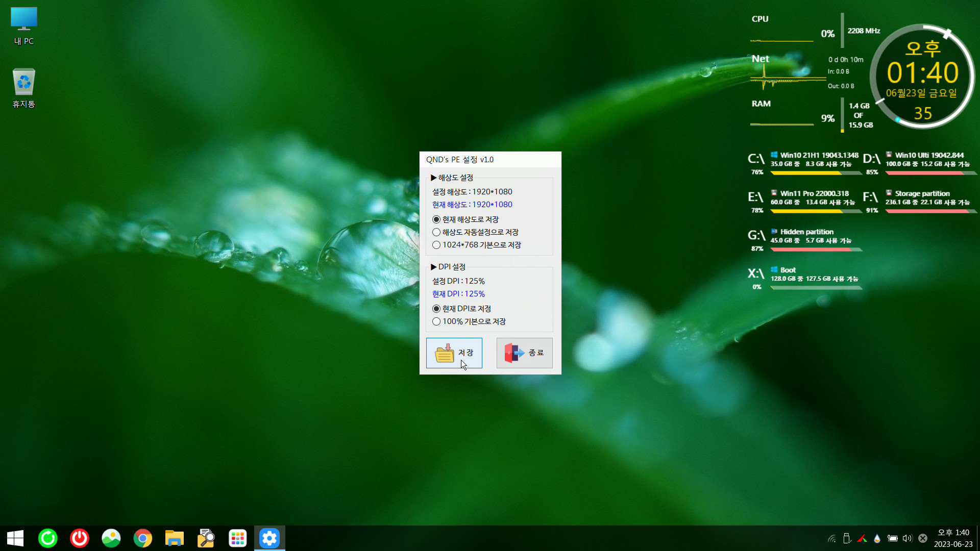This screenshot has height=551, width=980.
Task: Click the USB device tray icon
Action: click(847, 538)
